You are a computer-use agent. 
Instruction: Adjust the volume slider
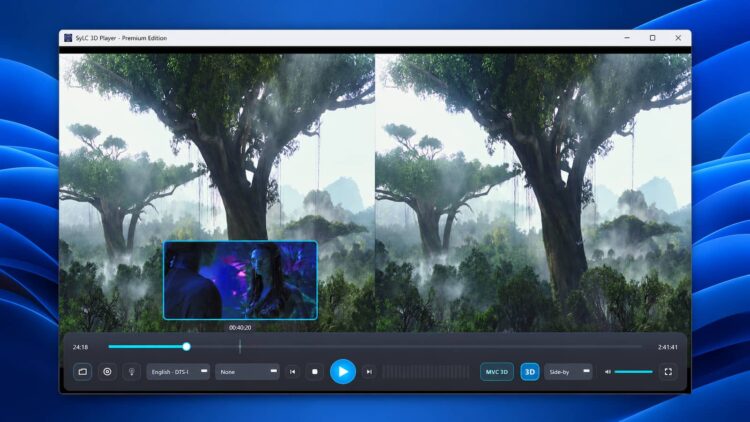pyautogui.click(x=634, y=372)
